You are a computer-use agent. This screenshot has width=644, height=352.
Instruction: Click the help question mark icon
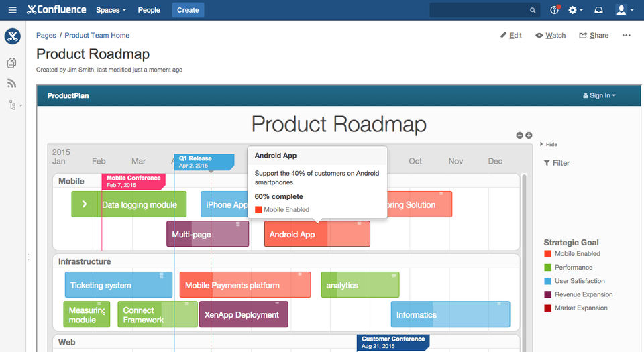point(554,10)
